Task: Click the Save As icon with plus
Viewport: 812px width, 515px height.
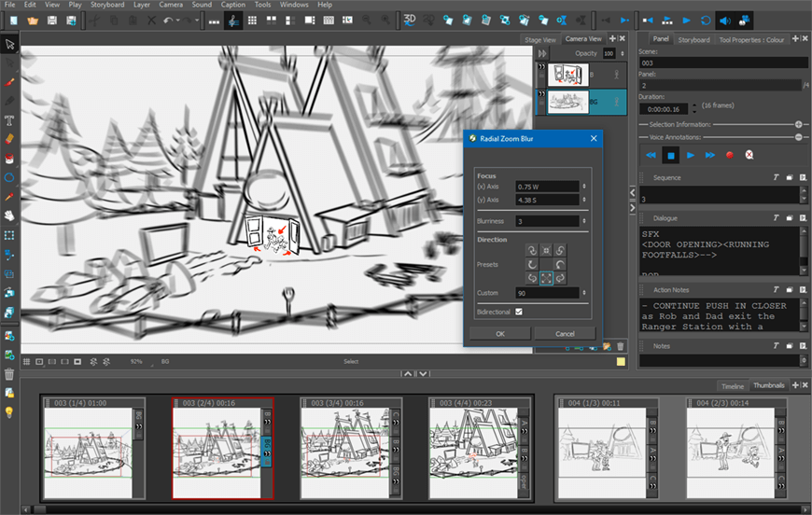Action: pyautogui.click(x=71, y=21)
